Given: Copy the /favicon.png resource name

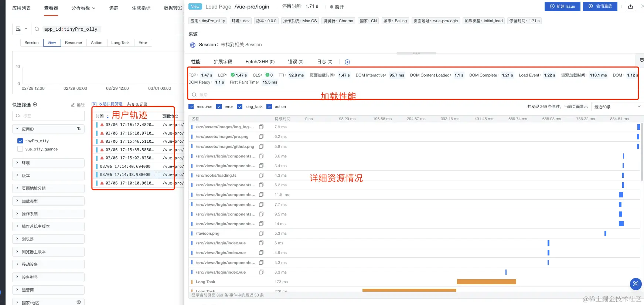Looking at the screenshot, I should (261, 233).
